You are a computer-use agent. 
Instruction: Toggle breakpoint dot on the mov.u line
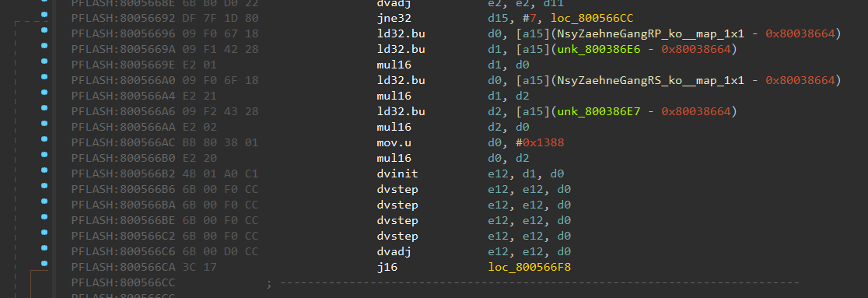coord(44,138)
